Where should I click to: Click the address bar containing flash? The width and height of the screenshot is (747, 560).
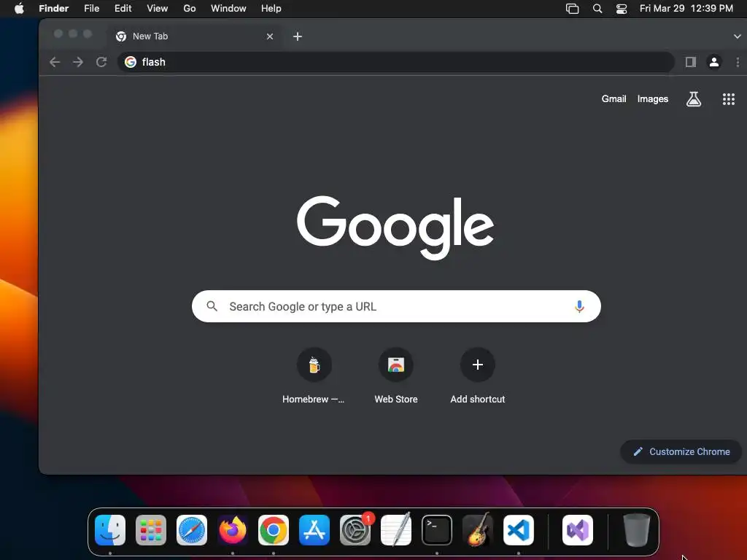[x=396, y=62]
